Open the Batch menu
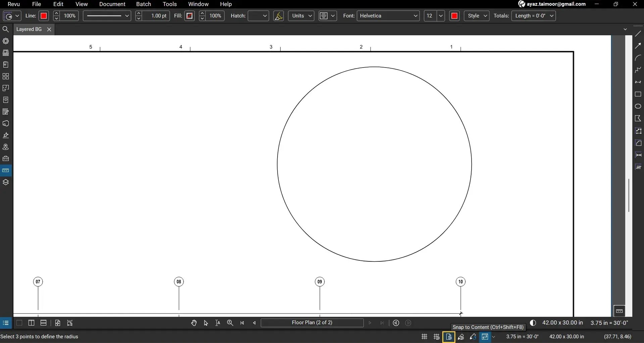644x343 pixels. [x=144, y=4]
